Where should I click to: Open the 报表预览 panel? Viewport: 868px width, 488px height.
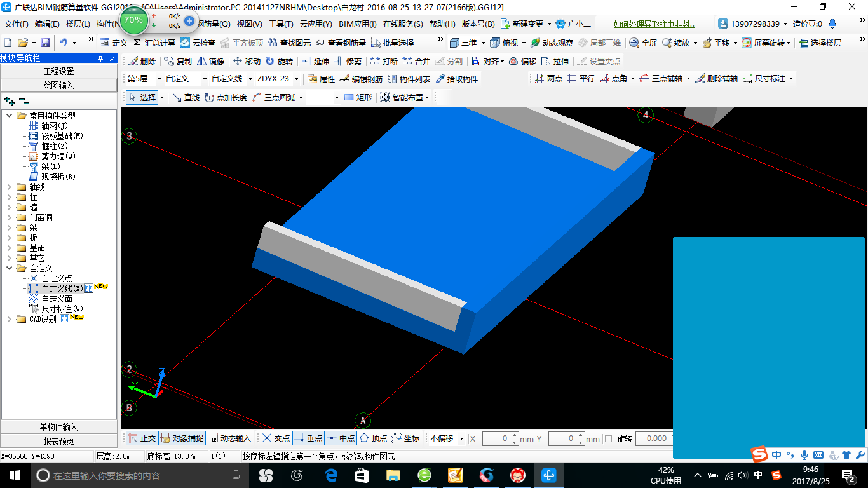[59, 440]
